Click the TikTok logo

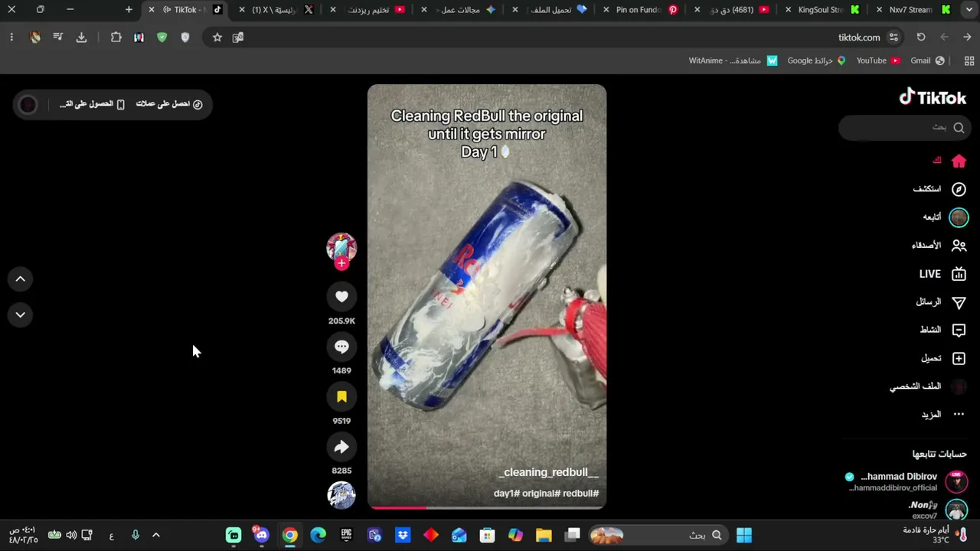pos(933,97)
